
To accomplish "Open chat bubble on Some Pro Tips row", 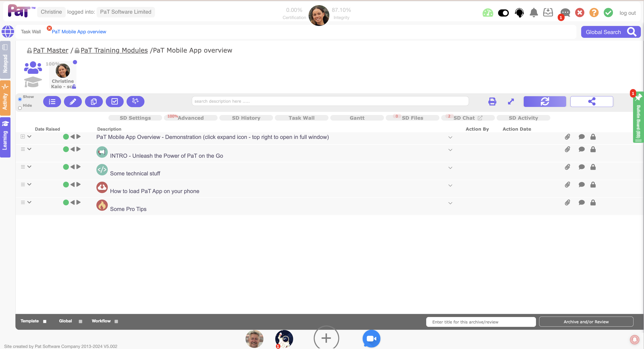I will 581,202.
